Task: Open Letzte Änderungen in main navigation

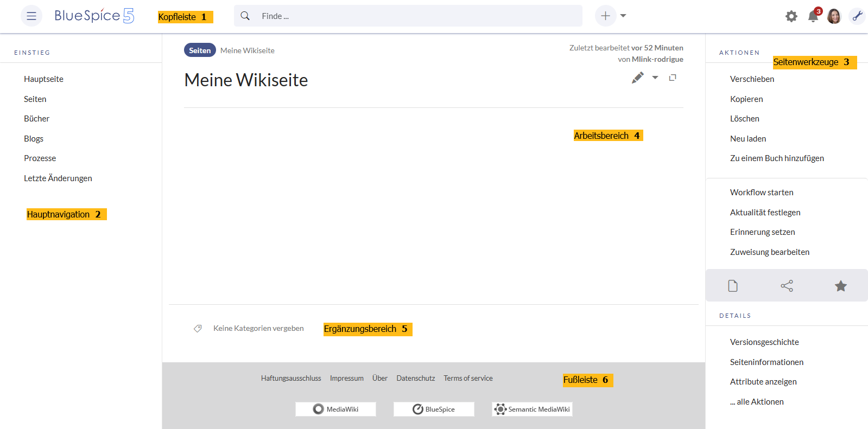Action: [x=58, y=178]
